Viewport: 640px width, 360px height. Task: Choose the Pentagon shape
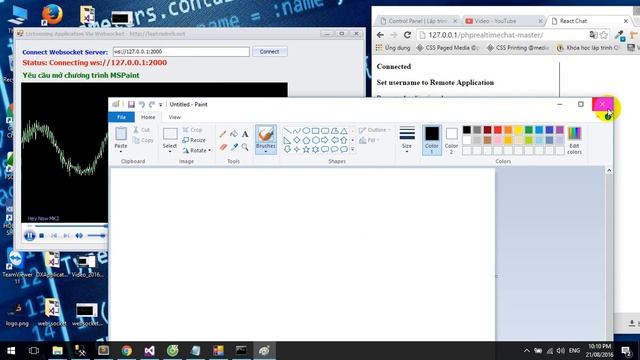306,140
